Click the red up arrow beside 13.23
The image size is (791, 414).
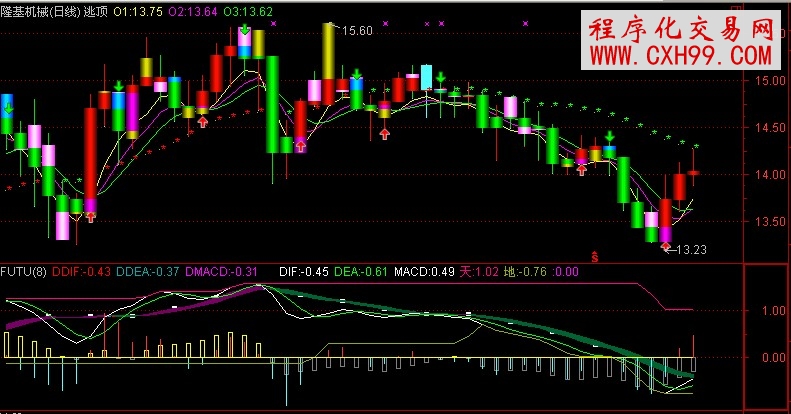(x=666, y=246)
